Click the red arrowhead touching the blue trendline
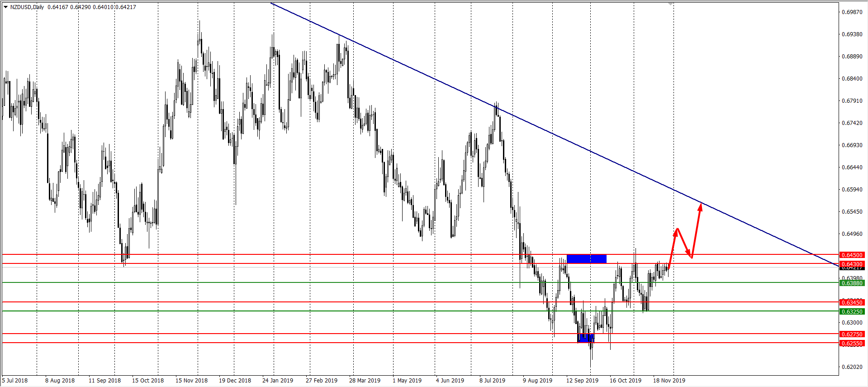 700,207
